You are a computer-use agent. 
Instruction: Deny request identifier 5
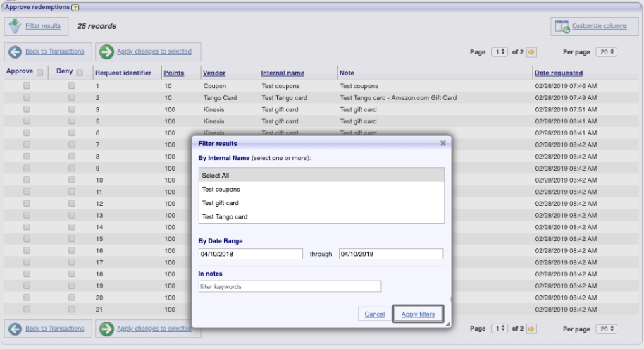(72, 121)
